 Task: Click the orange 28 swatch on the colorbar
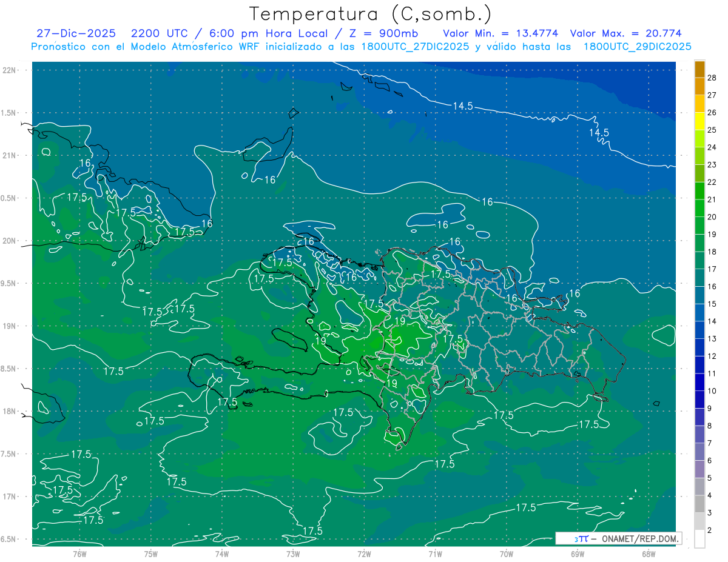(x=699, y=69)
